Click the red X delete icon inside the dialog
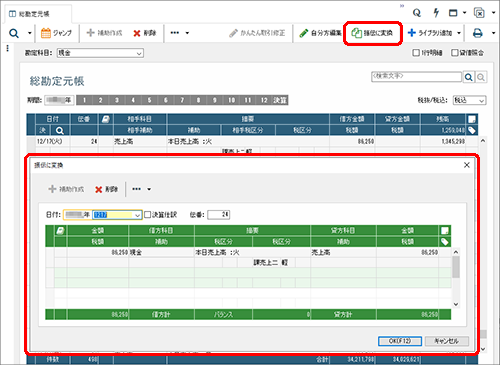Viewport: 500px width, 365px height. click(x=98, y=190)
